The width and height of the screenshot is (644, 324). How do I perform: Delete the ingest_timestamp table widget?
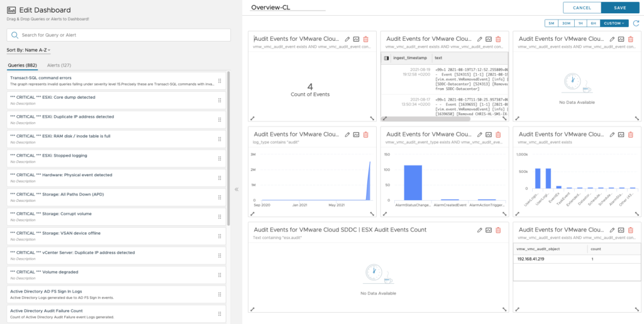pyautogui.click(x=498, y=39)
